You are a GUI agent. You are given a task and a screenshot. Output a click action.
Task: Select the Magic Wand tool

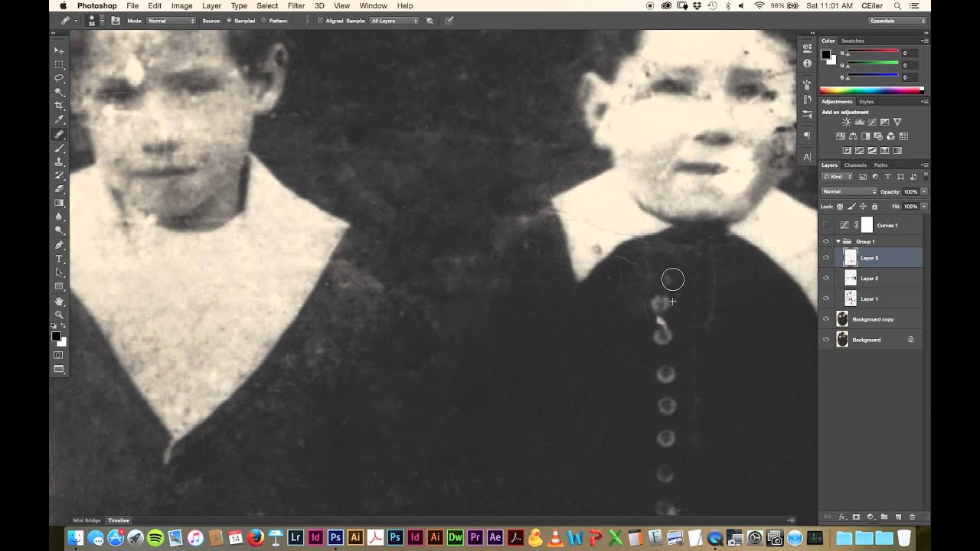coord(59,92)
